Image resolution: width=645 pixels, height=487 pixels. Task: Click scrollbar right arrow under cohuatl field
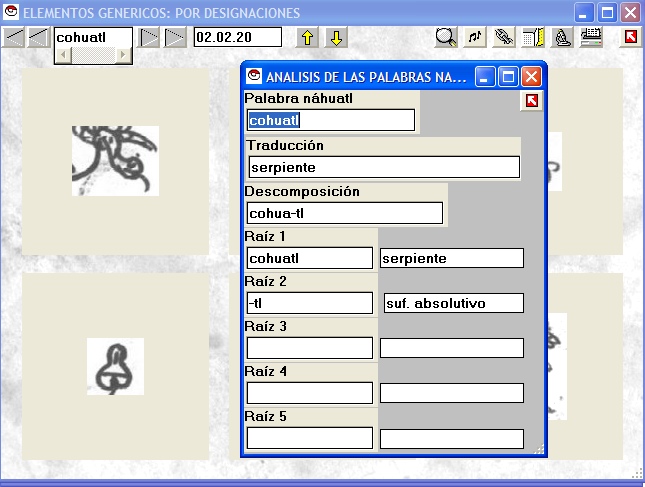click(124, 54)
